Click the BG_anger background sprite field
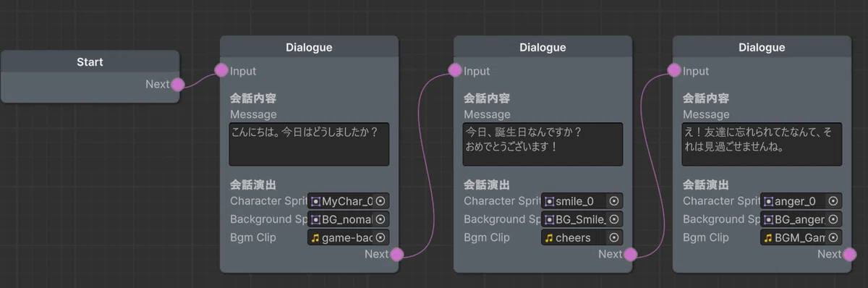The height and width of the screenshot is (288, 868). 801,219
